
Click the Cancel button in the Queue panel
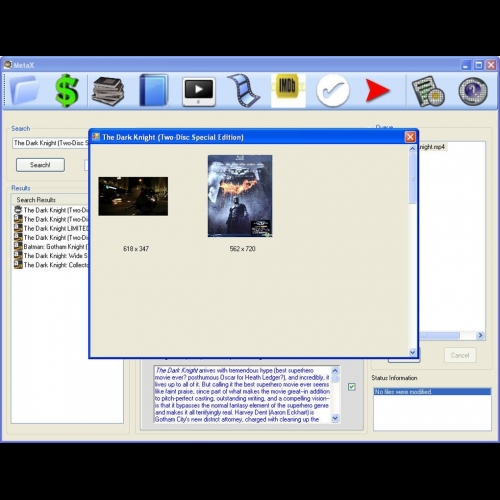tap(460, 355)
